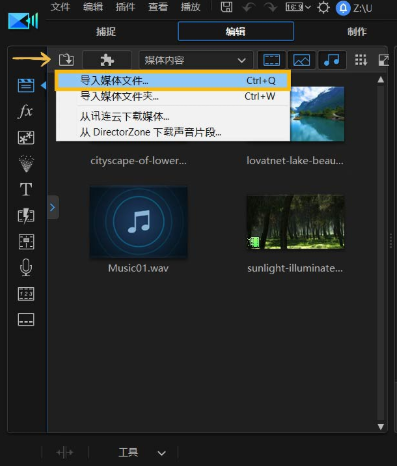Toggle video files filter

pyautogui.click(x=272, y=60)
